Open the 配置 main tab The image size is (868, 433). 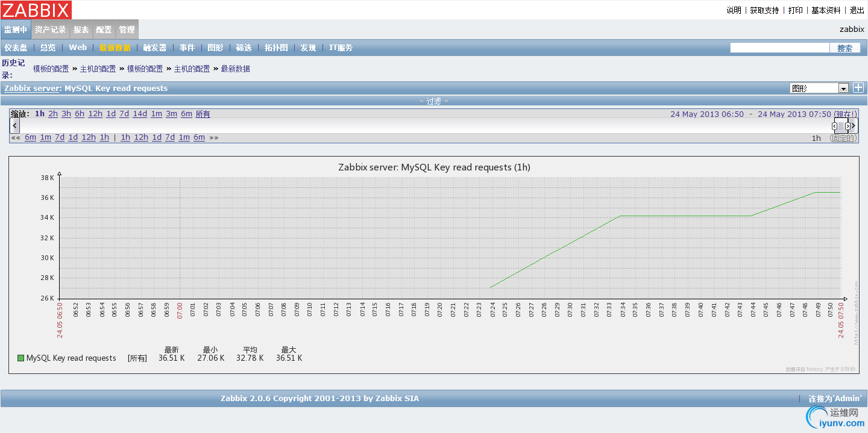pos(104,30)
